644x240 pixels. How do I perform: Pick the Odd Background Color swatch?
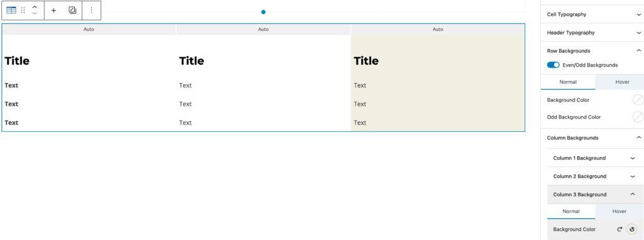coord(638,117)
